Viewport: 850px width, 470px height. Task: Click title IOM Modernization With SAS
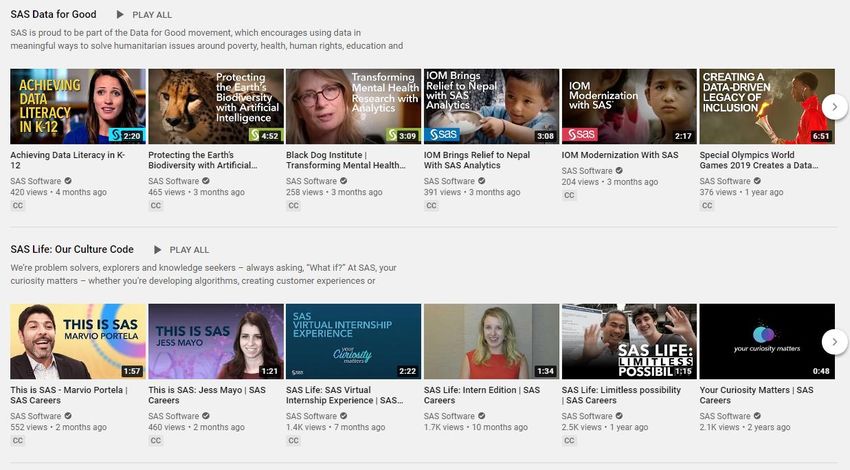[620, 155]
